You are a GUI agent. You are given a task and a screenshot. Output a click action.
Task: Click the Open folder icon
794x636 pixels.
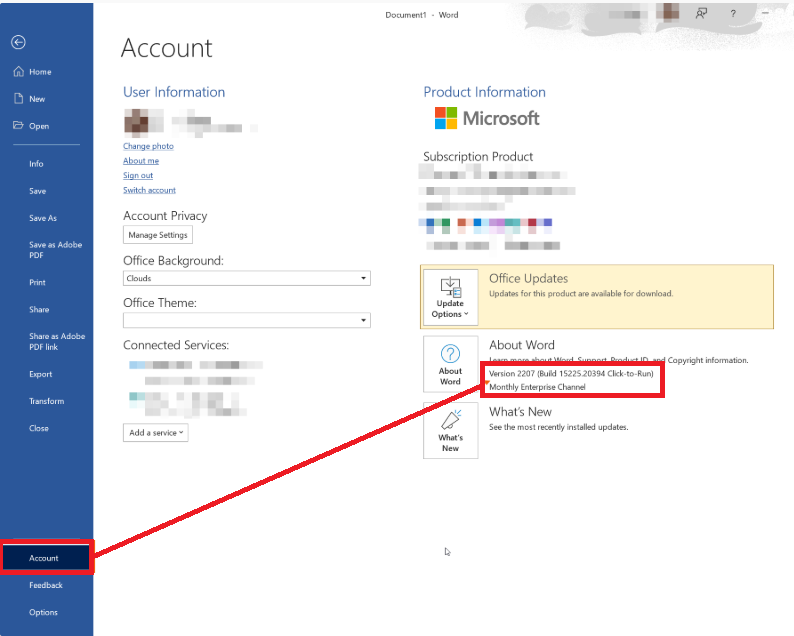click(18, 125)
